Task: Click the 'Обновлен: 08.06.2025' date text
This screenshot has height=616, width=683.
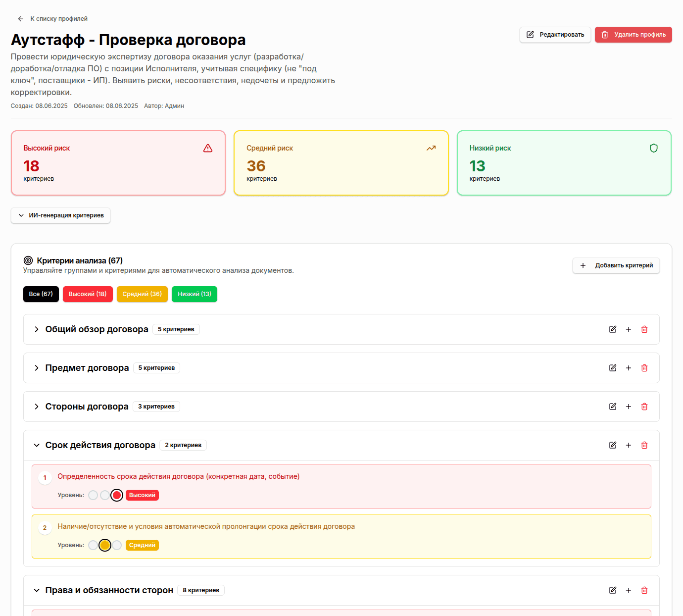Action: [106, 106]
